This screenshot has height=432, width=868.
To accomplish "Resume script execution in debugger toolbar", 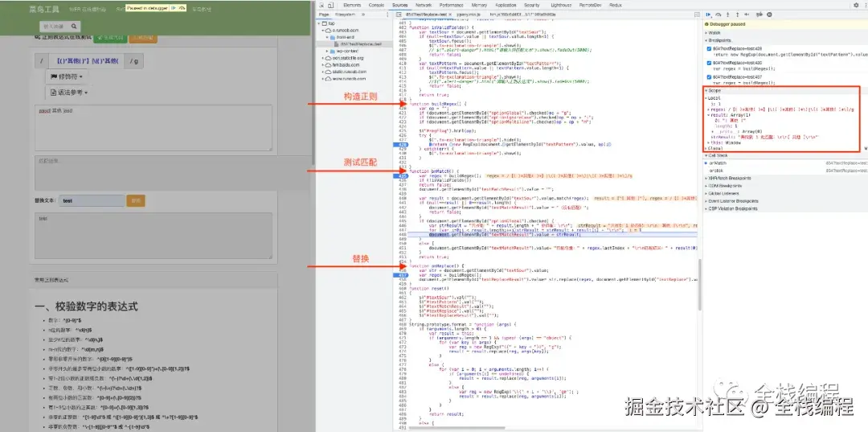I will pyautogui.click(x=709, y=15).
